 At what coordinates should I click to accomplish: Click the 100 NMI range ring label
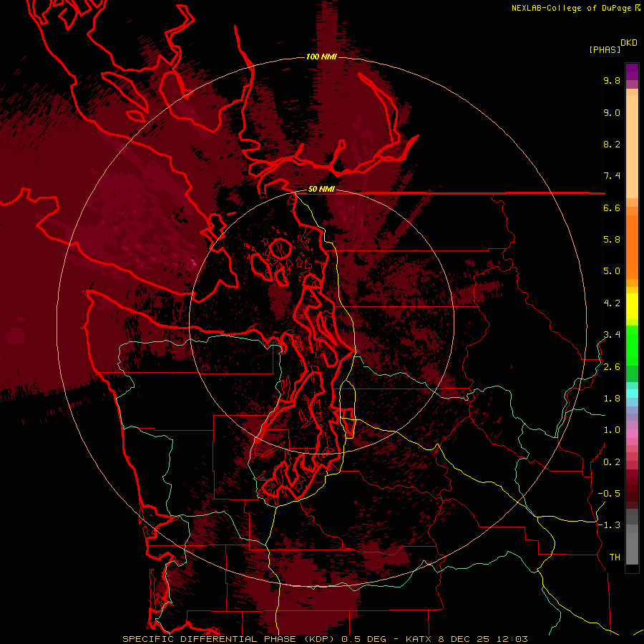tap(321, 57)
